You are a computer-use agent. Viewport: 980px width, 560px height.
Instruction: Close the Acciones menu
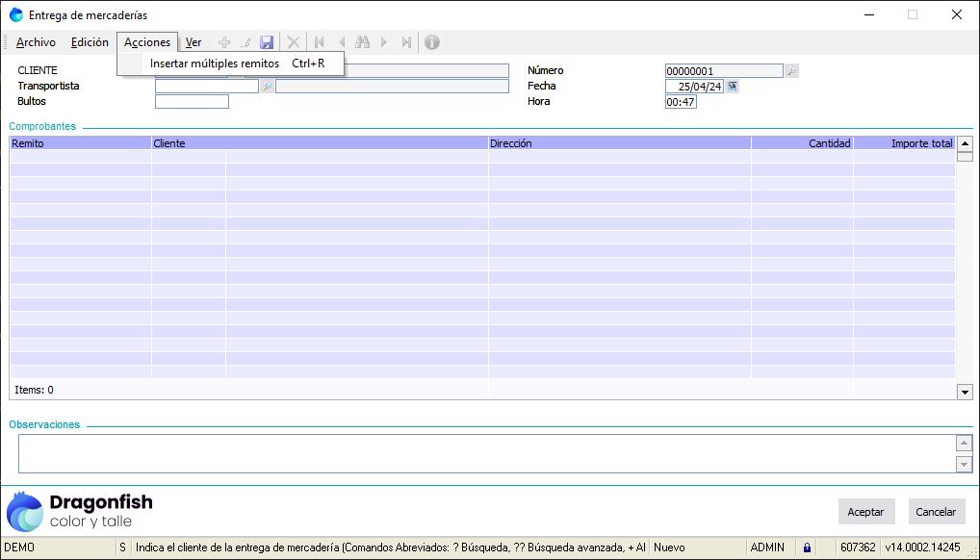(x=147, y=42)
